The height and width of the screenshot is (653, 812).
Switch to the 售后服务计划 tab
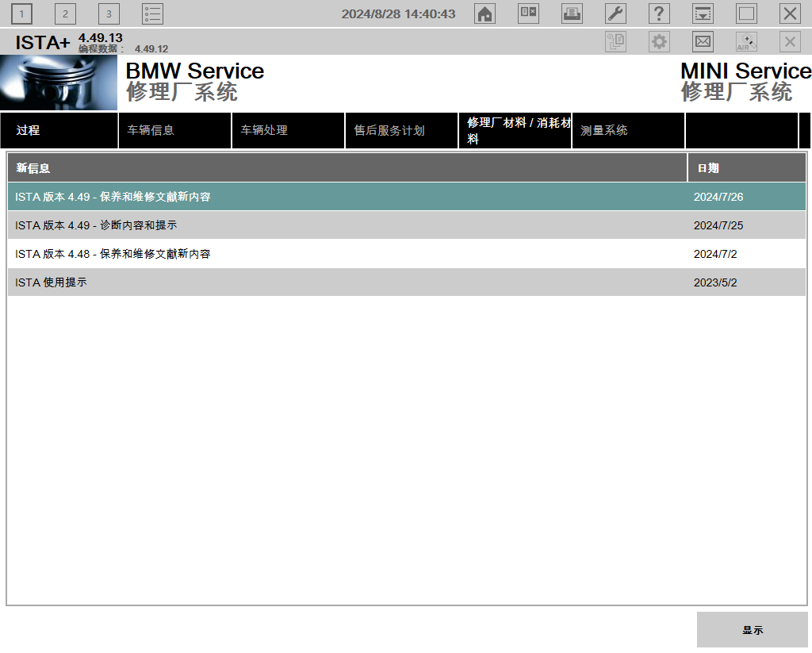tap(401, 131)
